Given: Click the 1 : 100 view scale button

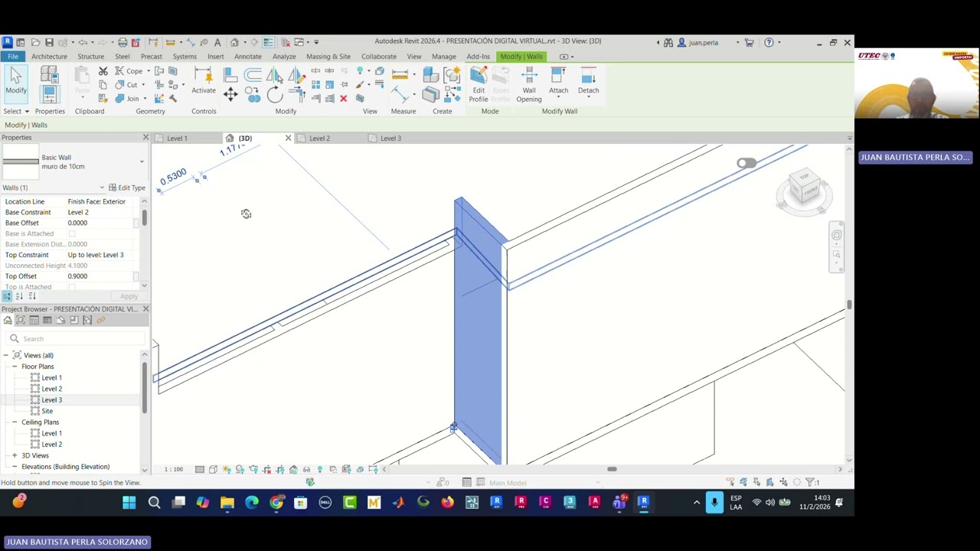Looking at the screenshot, I should point(174,469).
